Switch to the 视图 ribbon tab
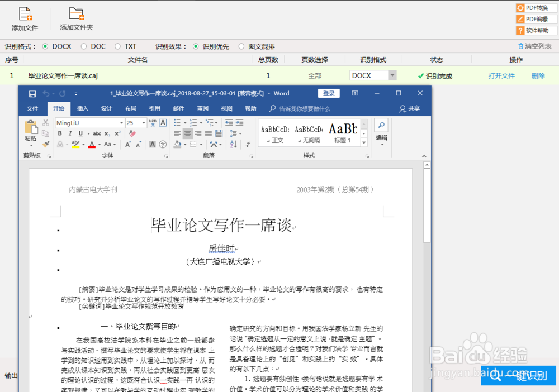 click(226, 108)
